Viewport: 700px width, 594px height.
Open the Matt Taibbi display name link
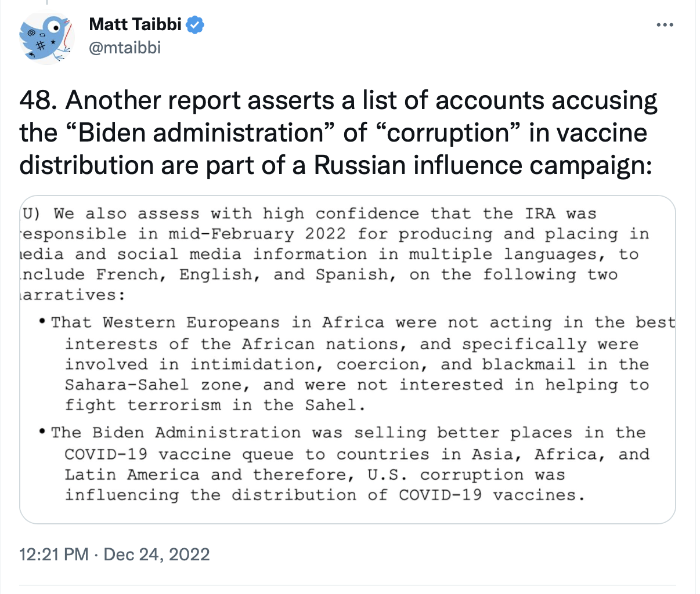(x=136, y=24)
